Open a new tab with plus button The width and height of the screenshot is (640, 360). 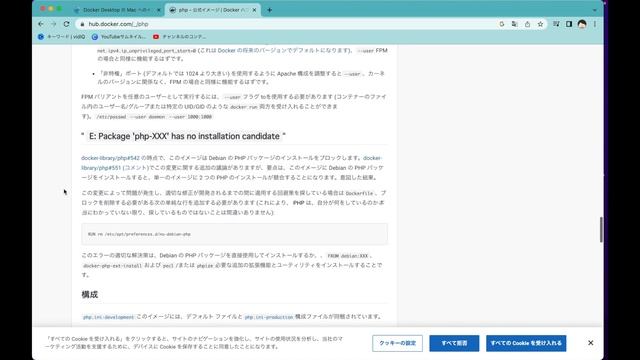pyautogui.click(x=269, y=10)
